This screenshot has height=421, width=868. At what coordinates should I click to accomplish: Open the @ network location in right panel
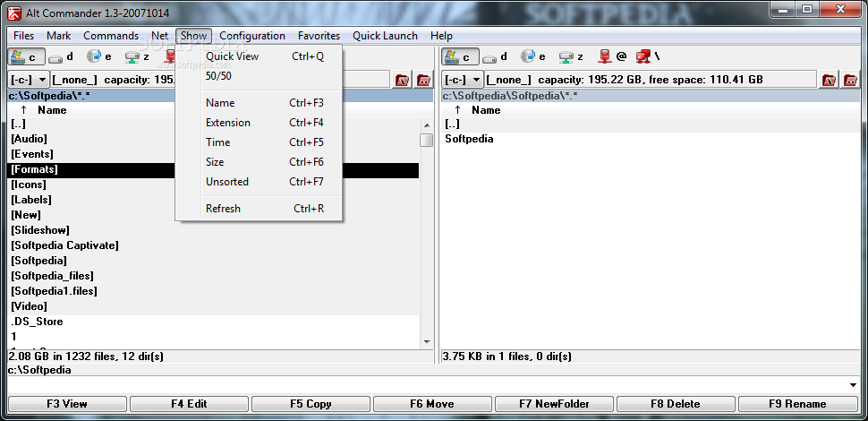[612, 56]
